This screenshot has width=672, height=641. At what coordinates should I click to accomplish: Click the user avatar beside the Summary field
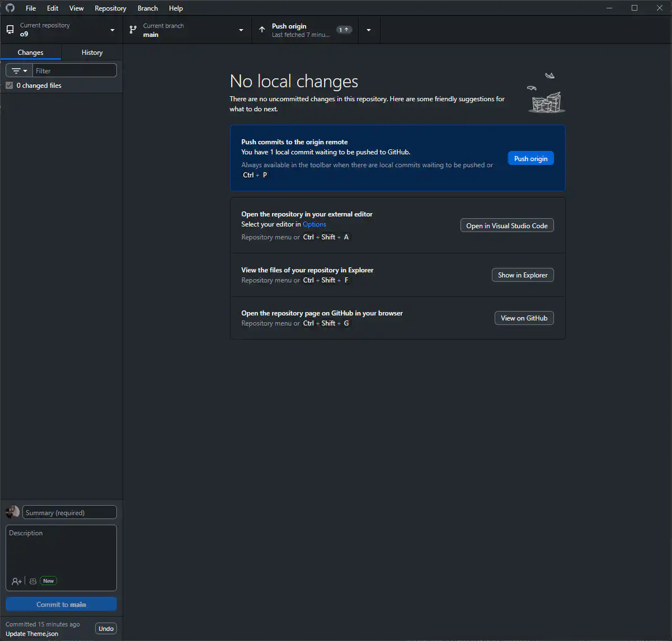pos(12,512)
